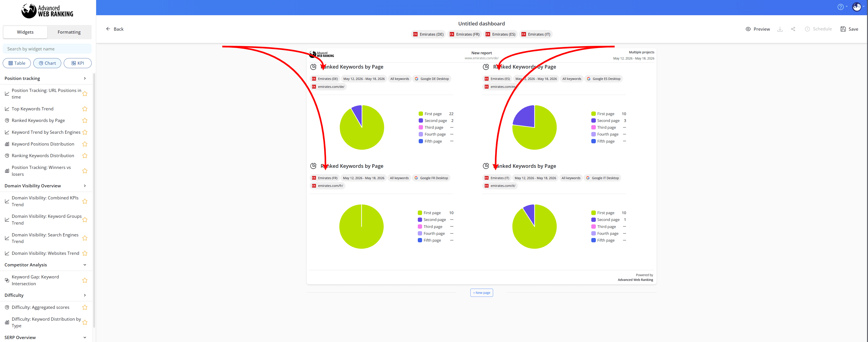
Task: Click the Google ES Desktop search engine chip
Action: [604, 79]
